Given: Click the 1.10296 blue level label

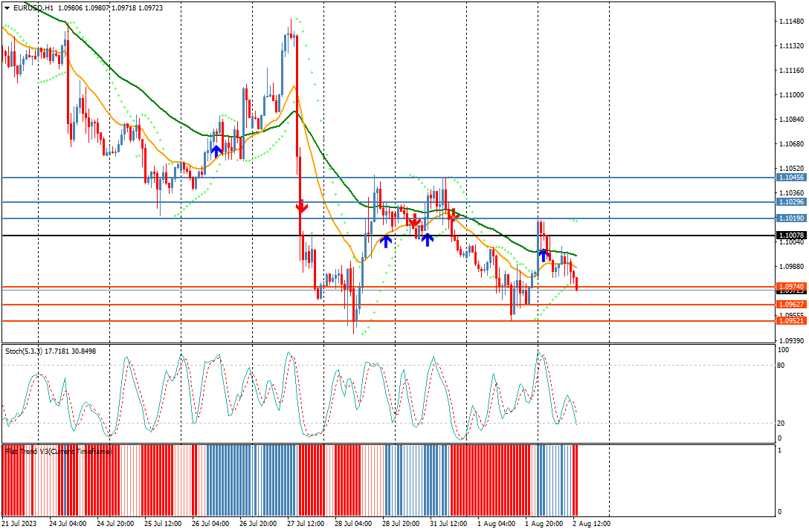Looking at the screenshot, I should 791,202.
